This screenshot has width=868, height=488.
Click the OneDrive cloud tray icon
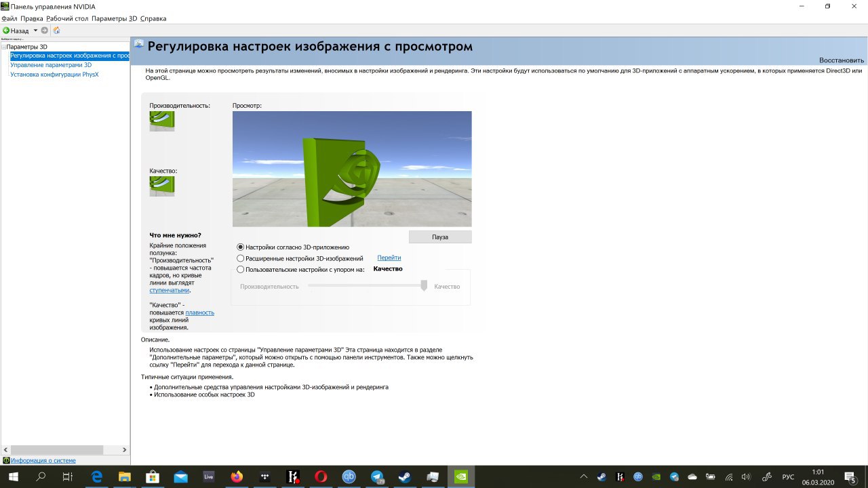coord(692,477)
